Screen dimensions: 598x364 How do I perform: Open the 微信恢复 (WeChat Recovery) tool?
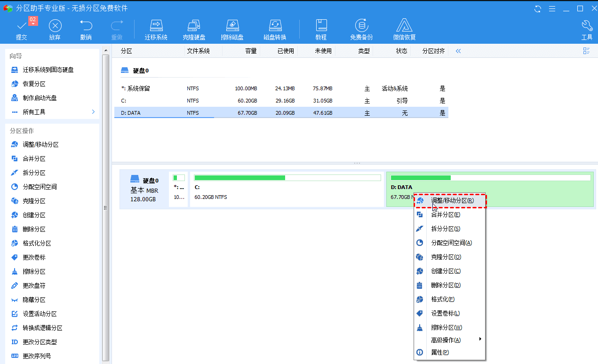pos(404,29)
